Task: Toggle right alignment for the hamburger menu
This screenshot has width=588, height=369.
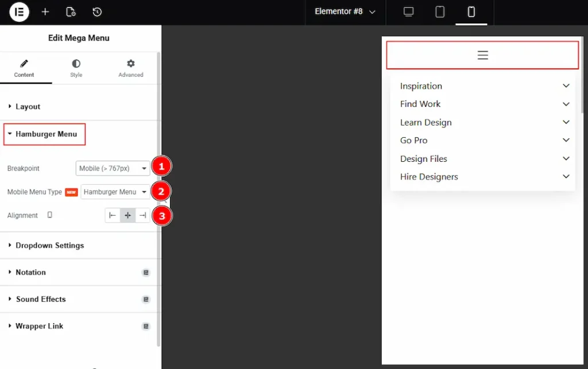Action: pos(142,215)
